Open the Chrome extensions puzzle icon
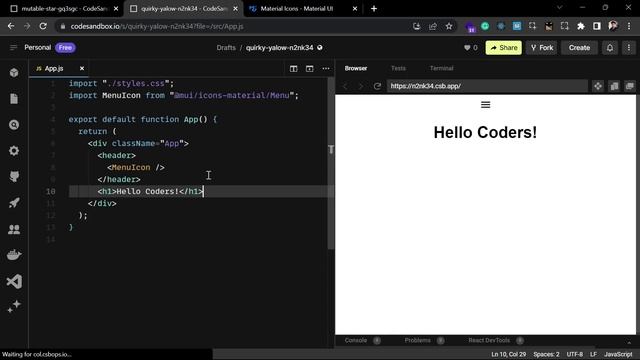This screenshot has height=360, width=640. point(581,26)
